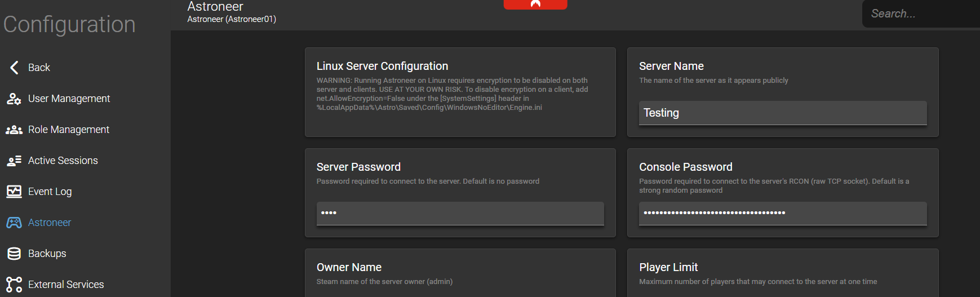Click the Server Name heading

click(671, 67)
